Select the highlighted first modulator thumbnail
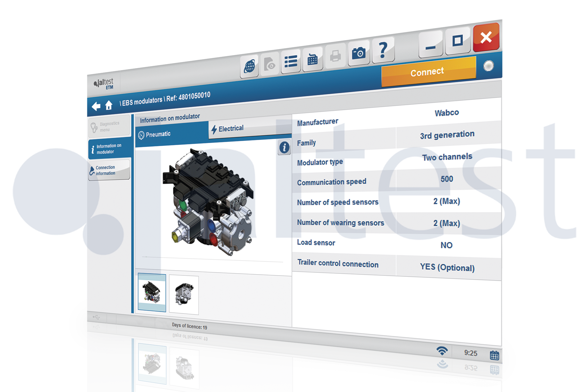The image size is (588, 392). pyautogui.click(x=152, y=292)
